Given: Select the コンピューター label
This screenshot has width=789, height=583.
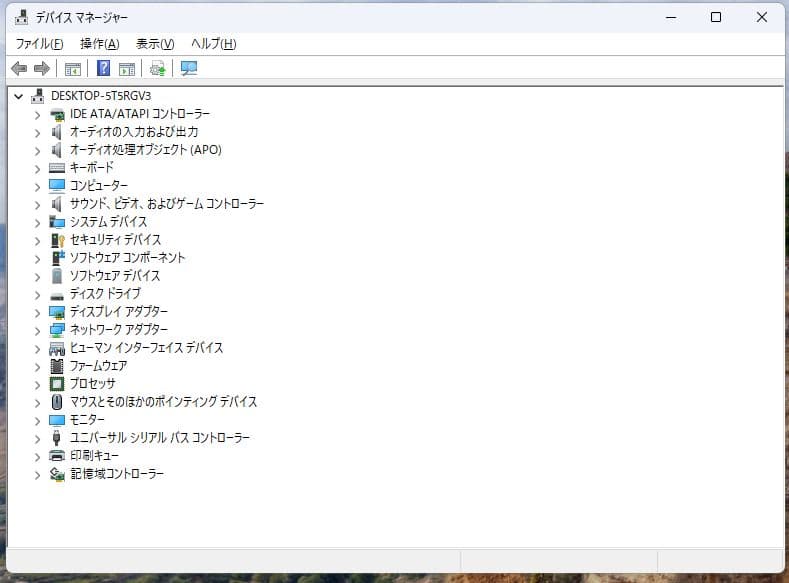Looking at the screenshot, I should point(99,186).
